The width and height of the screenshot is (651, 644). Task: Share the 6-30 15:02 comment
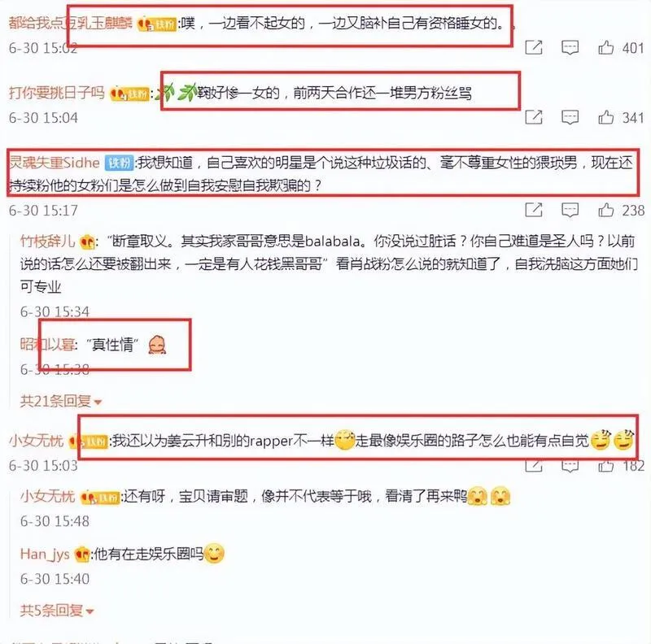[534, 48]
